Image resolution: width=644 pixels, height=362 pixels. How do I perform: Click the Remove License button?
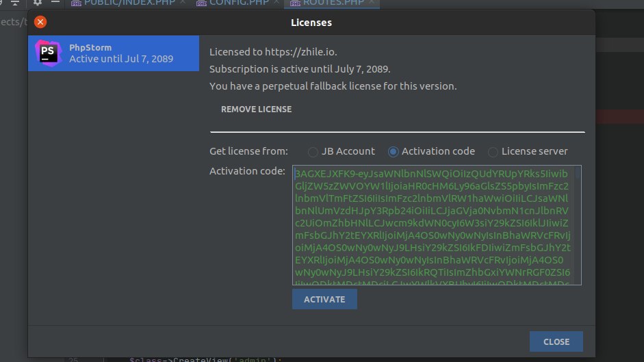pyautogui.click(x=256, y=109)
